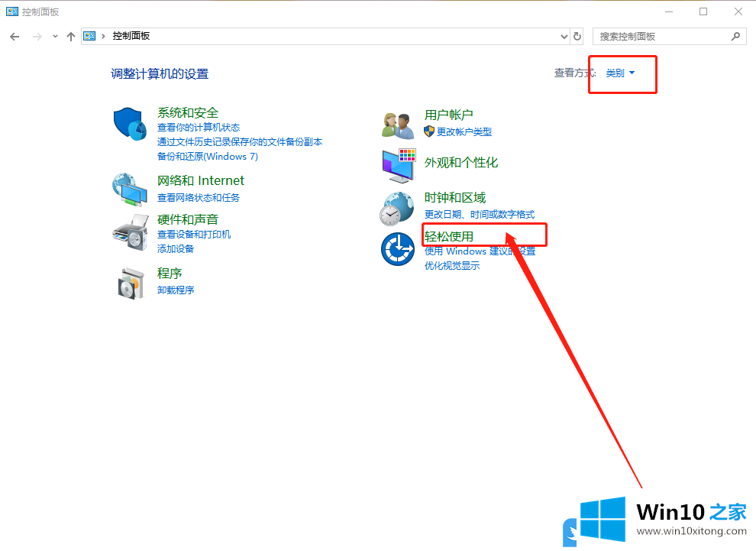Click the refresh button beside address bar
Viewport: 756px width, 551px height.
[578, 36]
